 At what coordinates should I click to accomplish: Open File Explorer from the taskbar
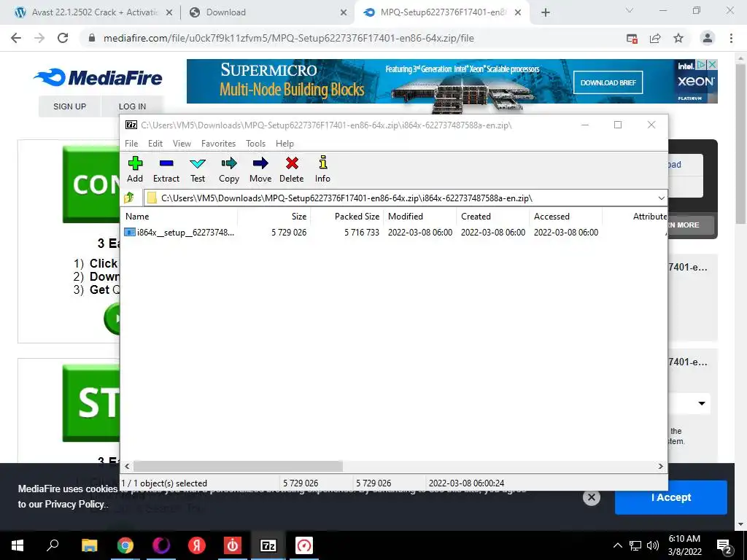[x=89, y=545]
